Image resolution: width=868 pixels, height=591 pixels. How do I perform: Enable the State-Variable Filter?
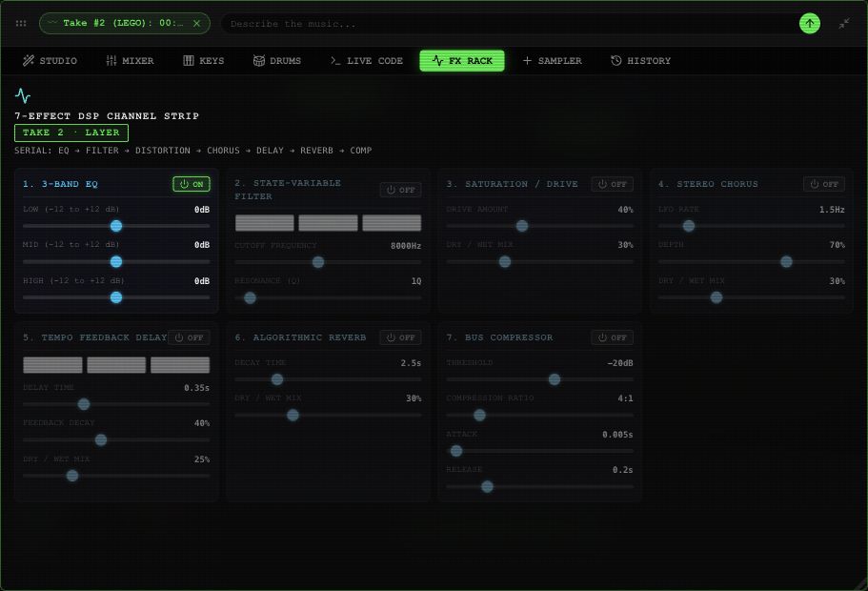tap(400, 190)
